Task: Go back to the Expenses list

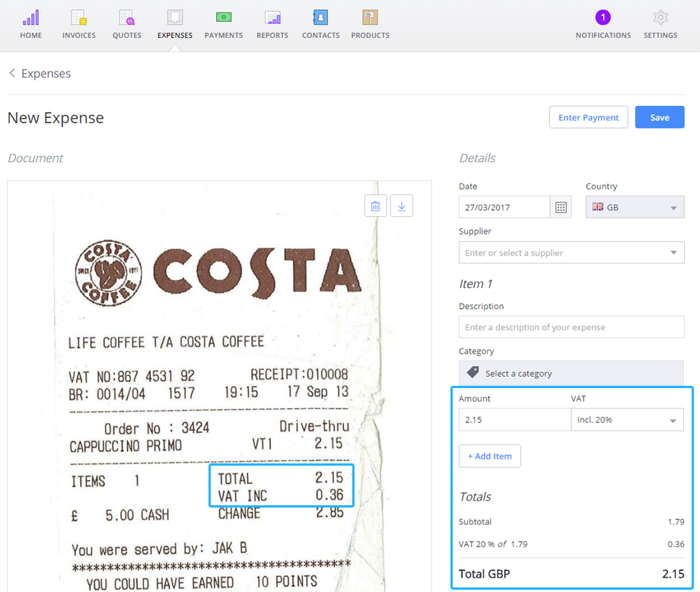Action: [x=40, y=73]
